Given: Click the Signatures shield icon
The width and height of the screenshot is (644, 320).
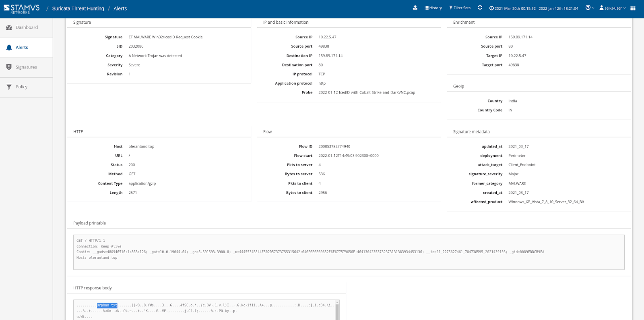Looking at the screenshot, I should pos(9,67).
